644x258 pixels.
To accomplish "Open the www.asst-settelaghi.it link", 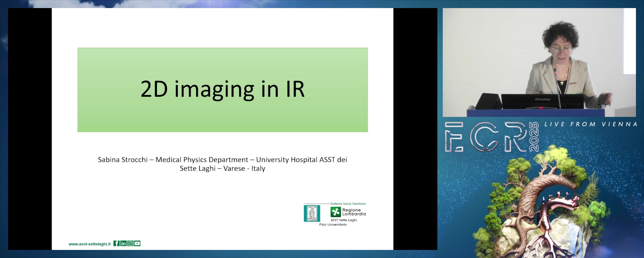I will coord(90,244).
